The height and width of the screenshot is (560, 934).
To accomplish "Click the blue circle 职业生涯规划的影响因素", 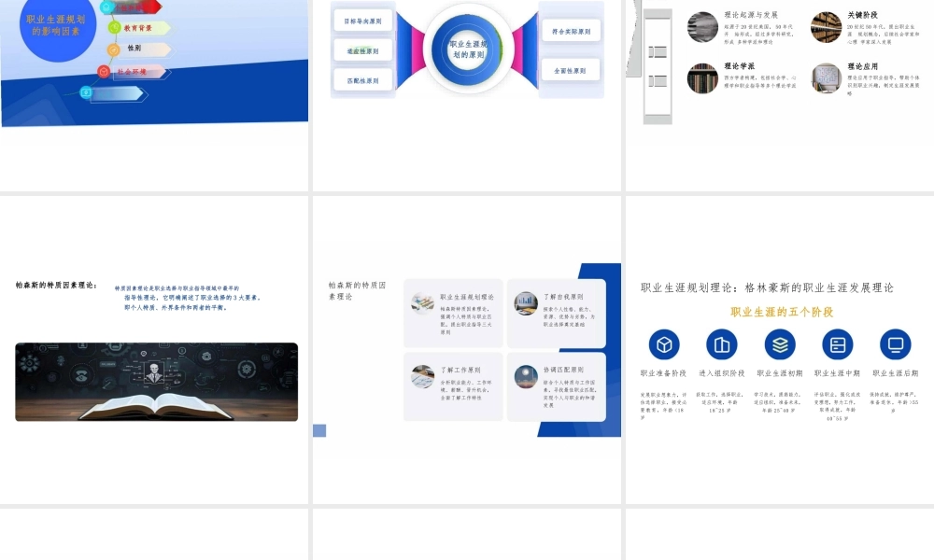I will point(57,25).
